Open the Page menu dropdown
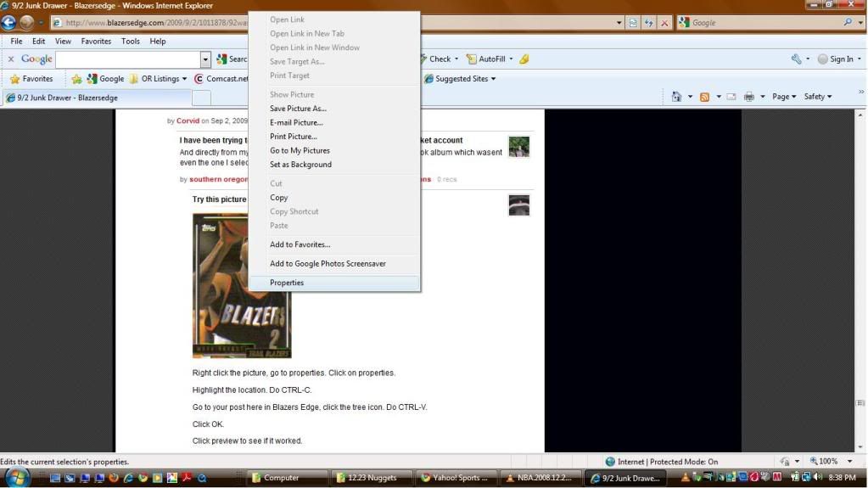Image resolution: width=868 pixels, height=488 pixels. tap(784, 97)
